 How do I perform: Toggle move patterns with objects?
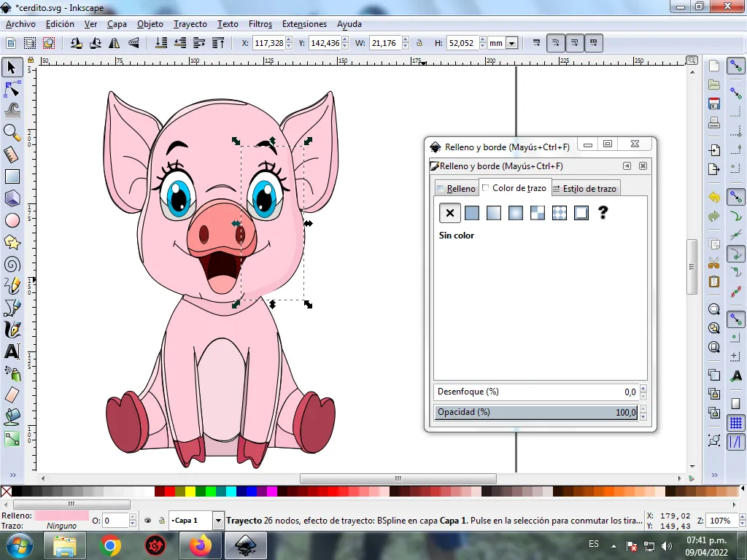(x=594, y=43)
